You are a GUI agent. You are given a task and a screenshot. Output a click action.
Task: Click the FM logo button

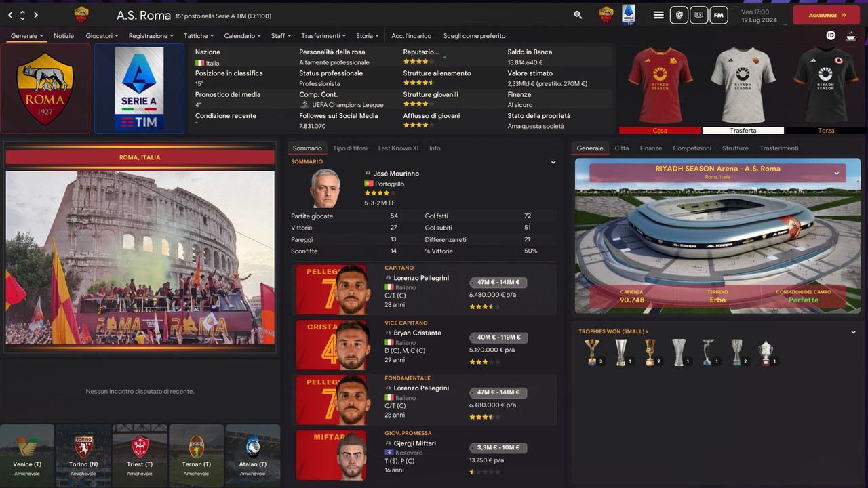click(719, 14)
